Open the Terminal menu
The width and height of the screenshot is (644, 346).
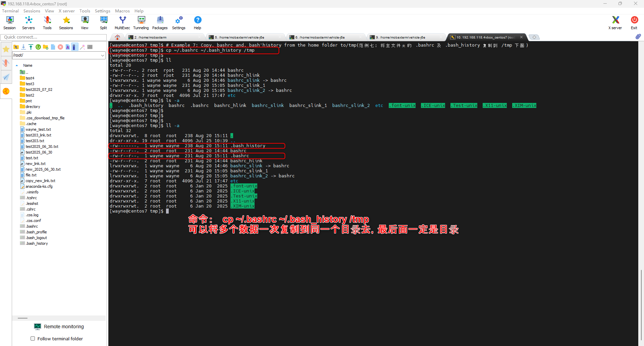(10, 11)
